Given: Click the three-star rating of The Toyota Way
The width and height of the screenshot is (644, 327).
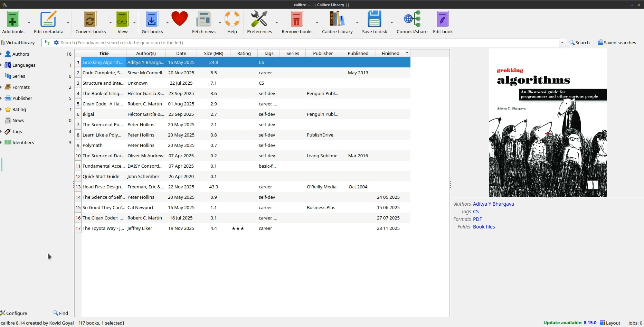Looking at the screenshot, I should coord(238,228).
